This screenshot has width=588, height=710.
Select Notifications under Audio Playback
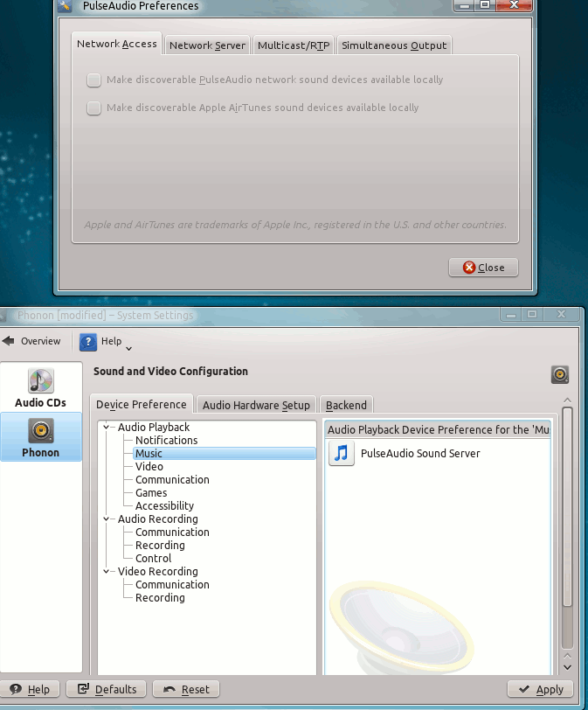point(166,441)
